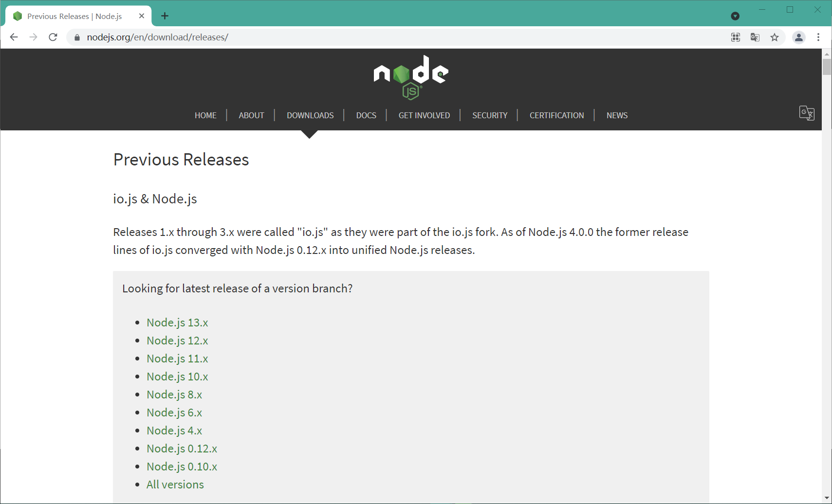
Task: Go to HOME in navigation
Action: pos(205,115)
